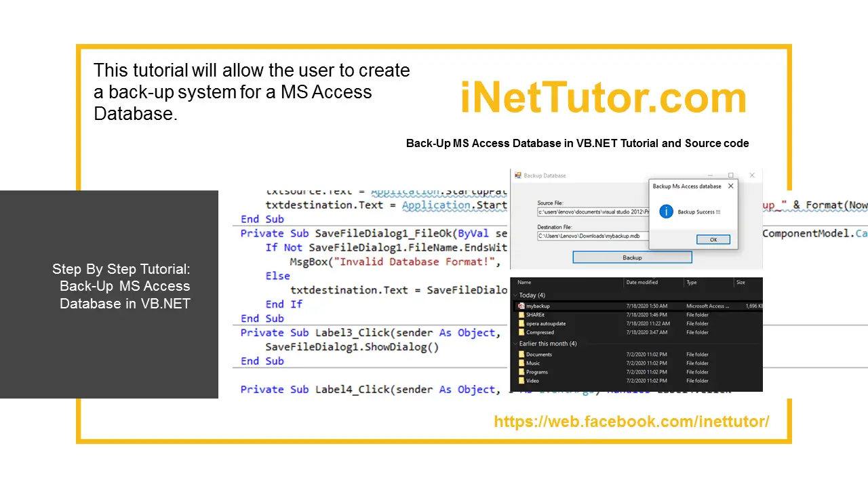The height and width of the screenshot is (488, 868).
Task: Select the Video folder name
Action: point(533,381)
